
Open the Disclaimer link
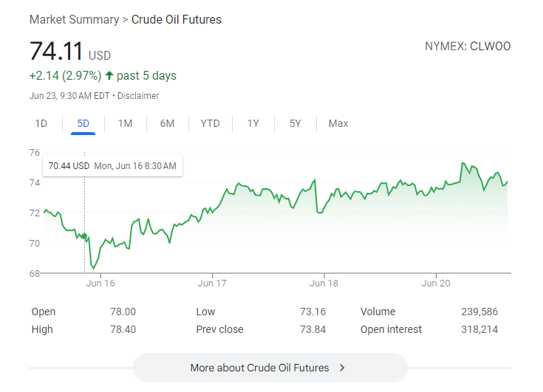(x=138, y=96)
